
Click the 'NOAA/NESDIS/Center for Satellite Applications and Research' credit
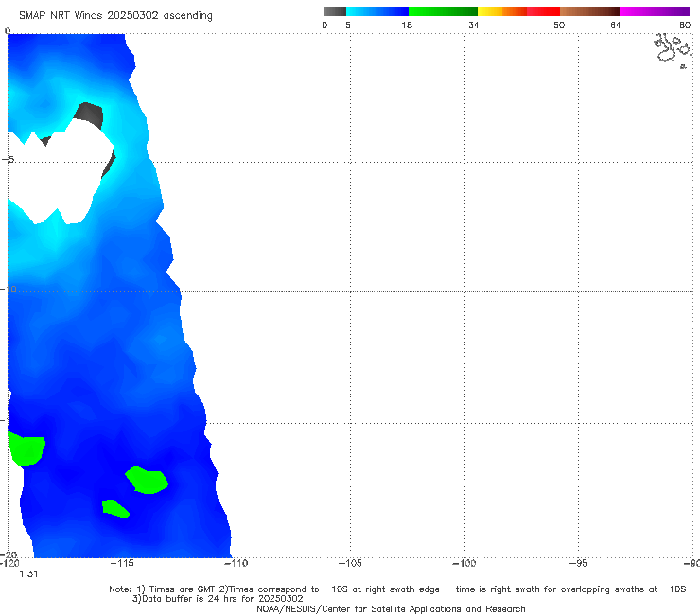click(391, 608)
